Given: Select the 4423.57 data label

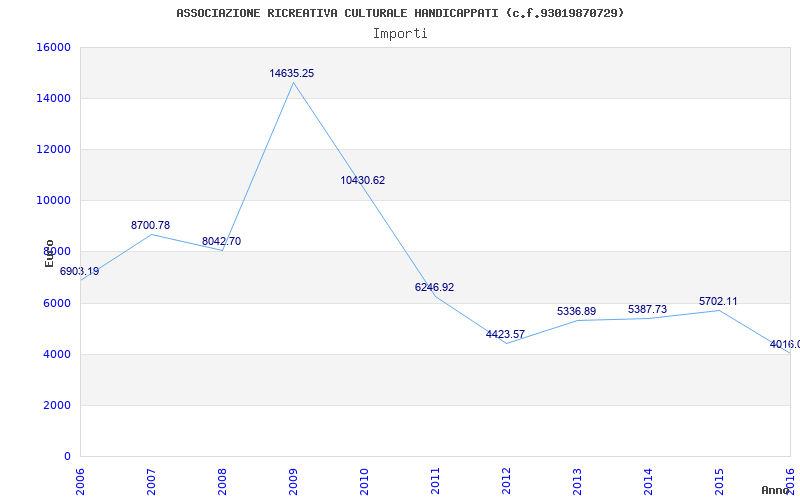Looking at the screenshot, I should 505,334.
